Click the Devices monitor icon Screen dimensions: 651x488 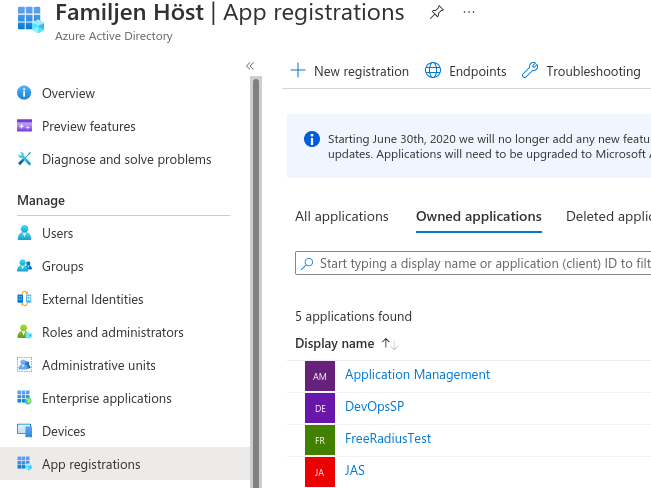pyautogui.click(x=24, y=431)
